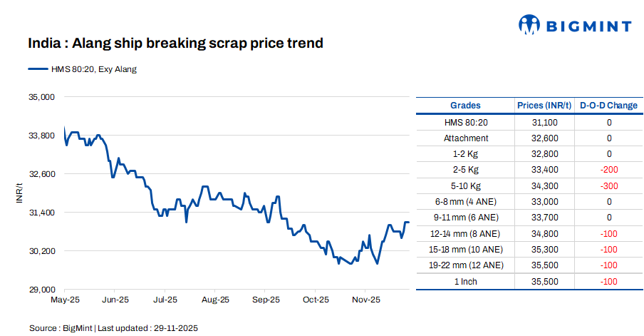Screen dimensions: 644x336
Task: Click the 35,000 y-axis label
Action: coord(40,96)
